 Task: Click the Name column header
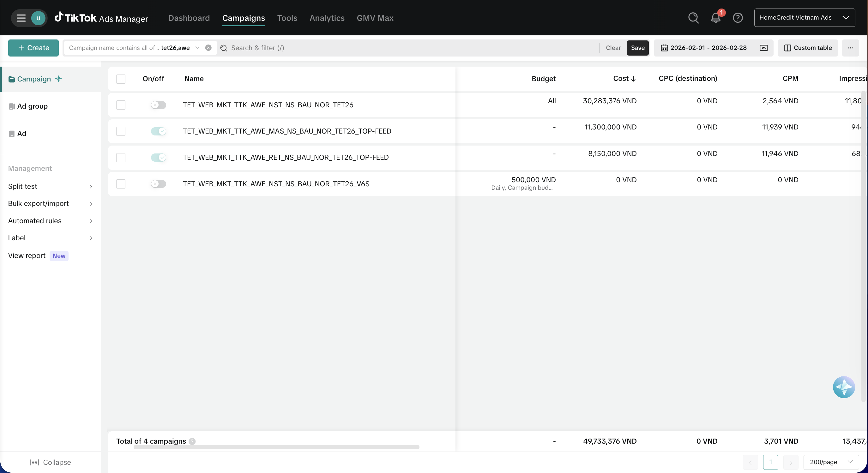click(x=194, y=79)
